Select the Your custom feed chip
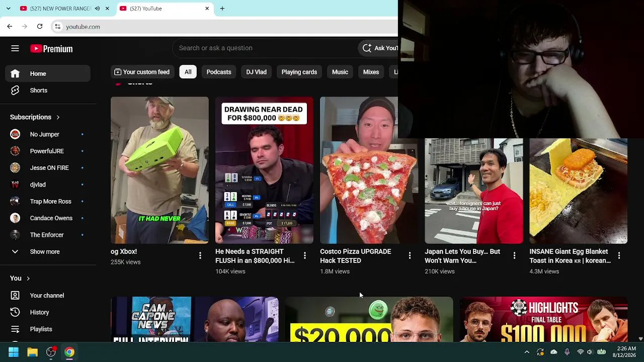 pyautogui.click(x=142, y=72)
